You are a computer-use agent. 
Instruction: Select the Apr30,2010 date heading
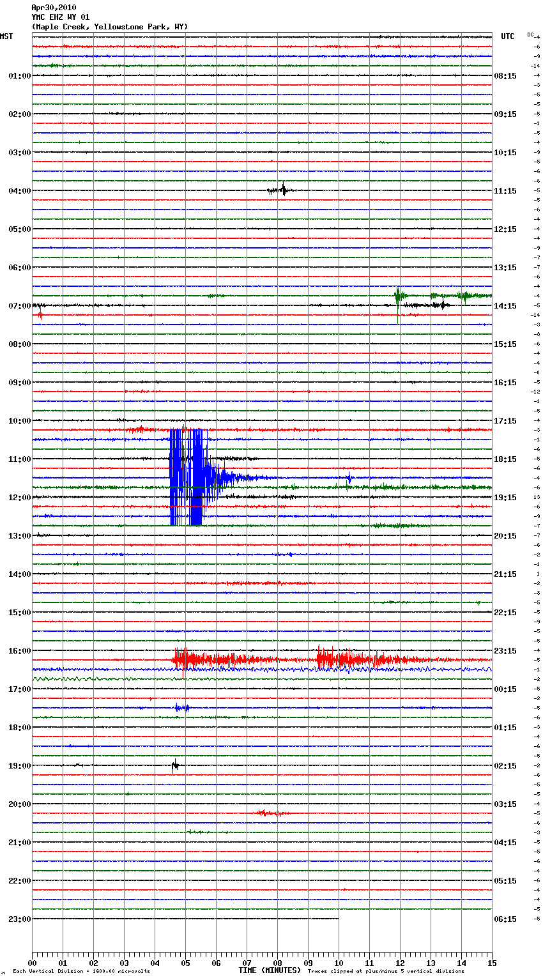pyautogui.click(x=54, y=8)
